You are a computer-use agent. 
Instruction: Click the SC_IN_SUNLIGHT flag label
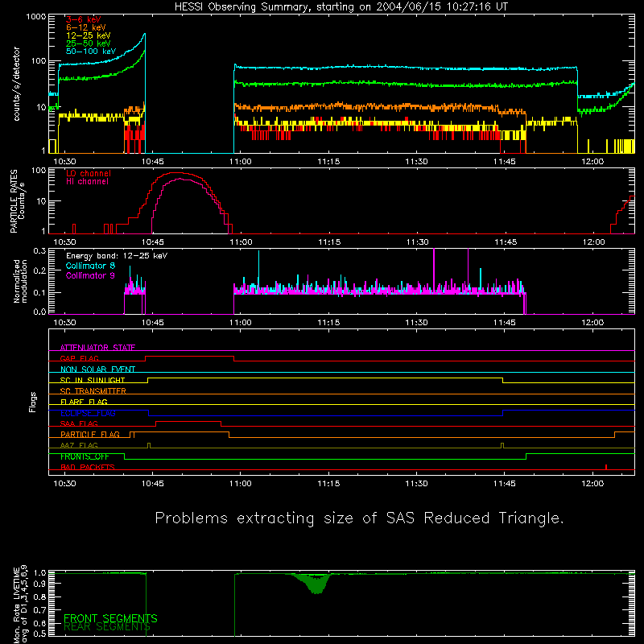point(93,380)
